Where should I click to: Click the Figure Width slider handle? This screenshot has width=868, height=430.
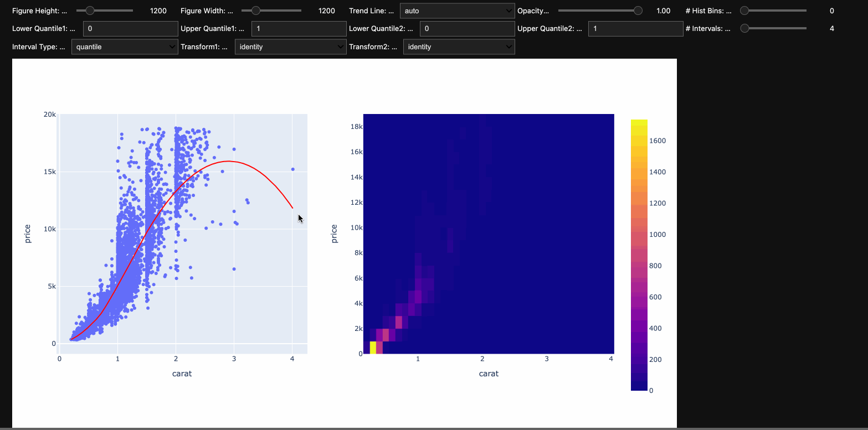click(x=255, y=11)
